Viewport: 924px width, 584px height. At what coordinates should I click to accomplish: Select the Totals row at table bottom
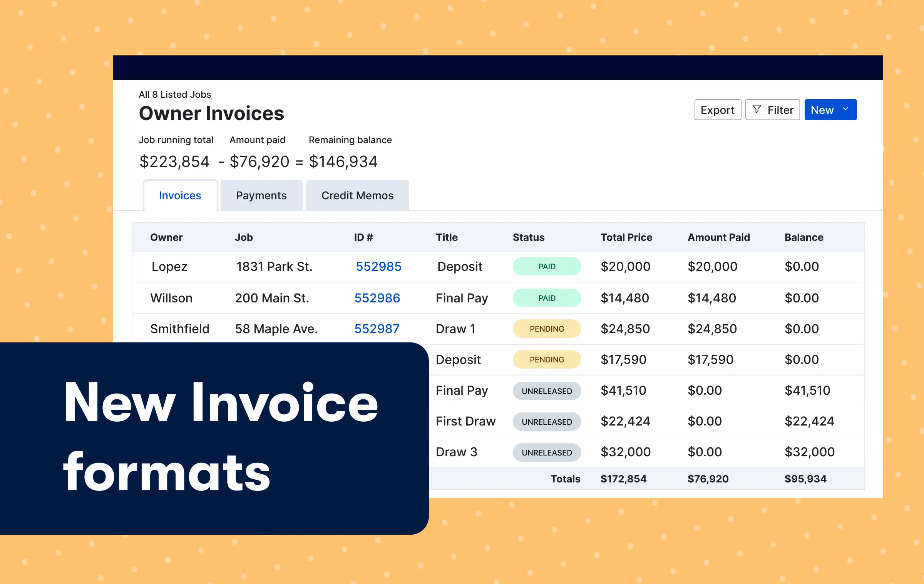pos(565,479)
